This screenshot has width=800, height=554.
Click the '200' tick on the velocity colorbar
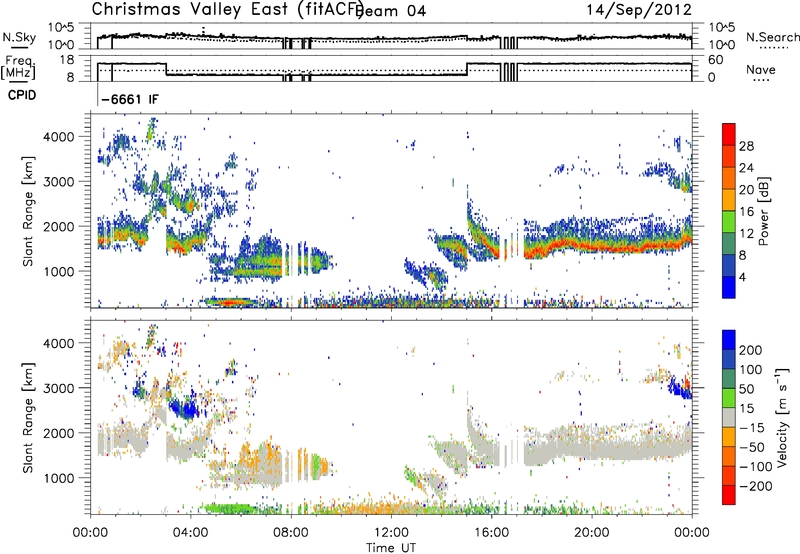click(x=751, y=350)
